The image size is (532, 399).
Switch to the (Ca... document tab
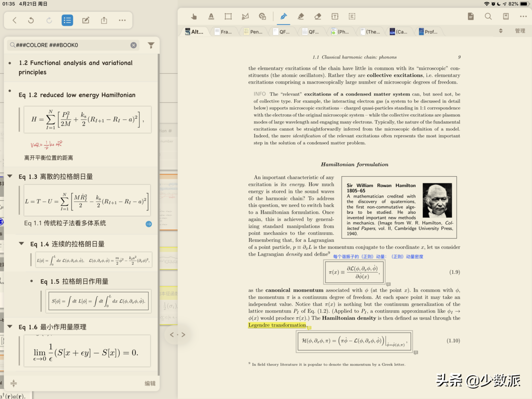tap(399, 31)
